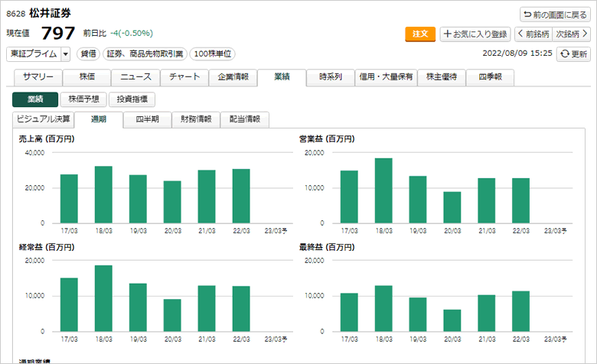Click the 貸借 tag
This screenshot has width=597, height=364.
tap(88, 54)
